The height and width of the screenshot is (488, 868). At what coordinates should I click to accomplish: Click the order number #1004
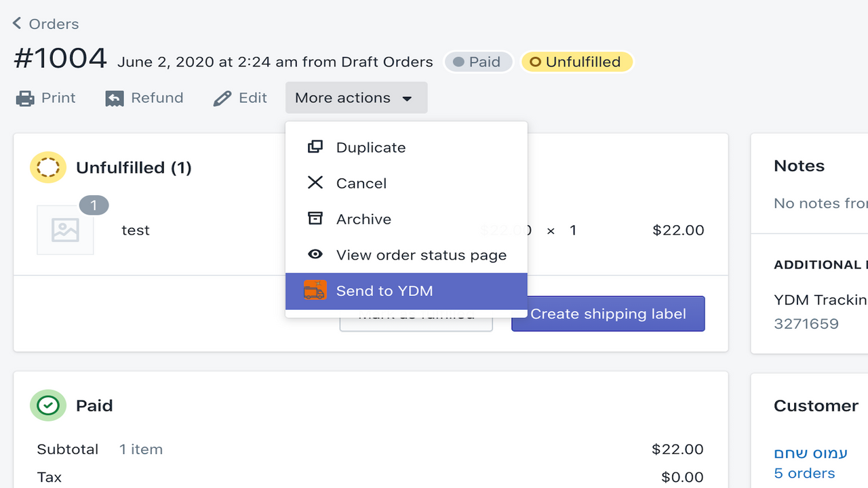pyautogui.click(x=60, y=59)
